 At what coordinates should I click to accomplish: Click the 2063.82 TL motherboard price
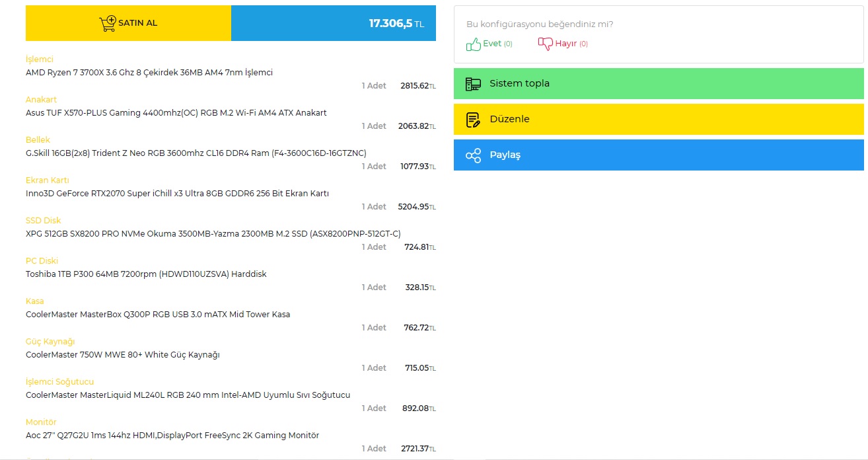coord(417,126)
